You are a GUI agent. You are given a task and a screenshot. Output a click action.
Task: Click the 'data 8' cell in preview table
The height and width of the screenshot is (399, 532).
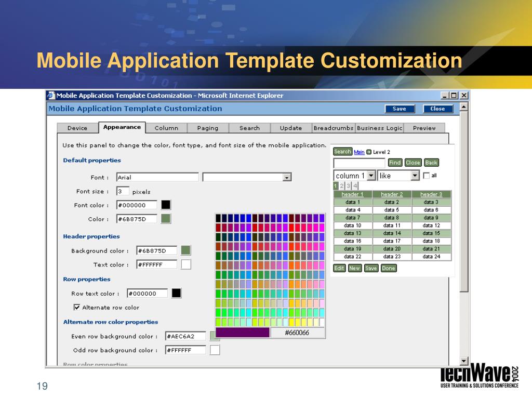[x=392, y=218]
